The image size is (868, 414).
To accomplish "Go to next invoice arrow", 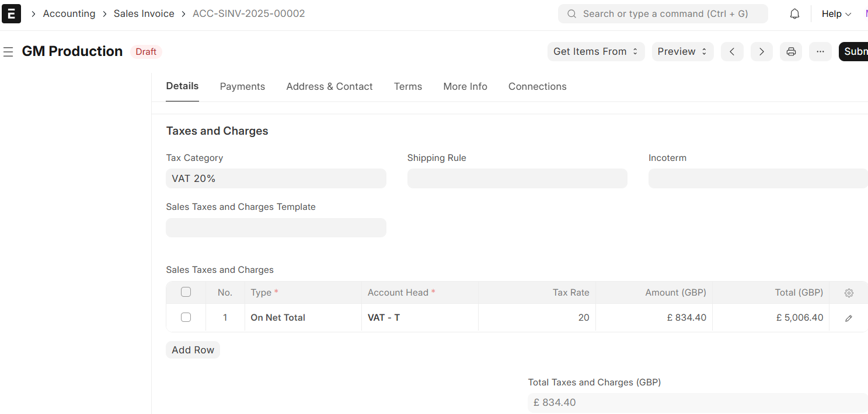I will click(x=761, y=51).
